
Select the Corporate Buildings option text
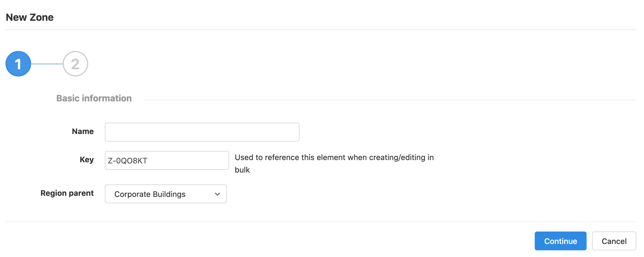(x=150, y=194)
